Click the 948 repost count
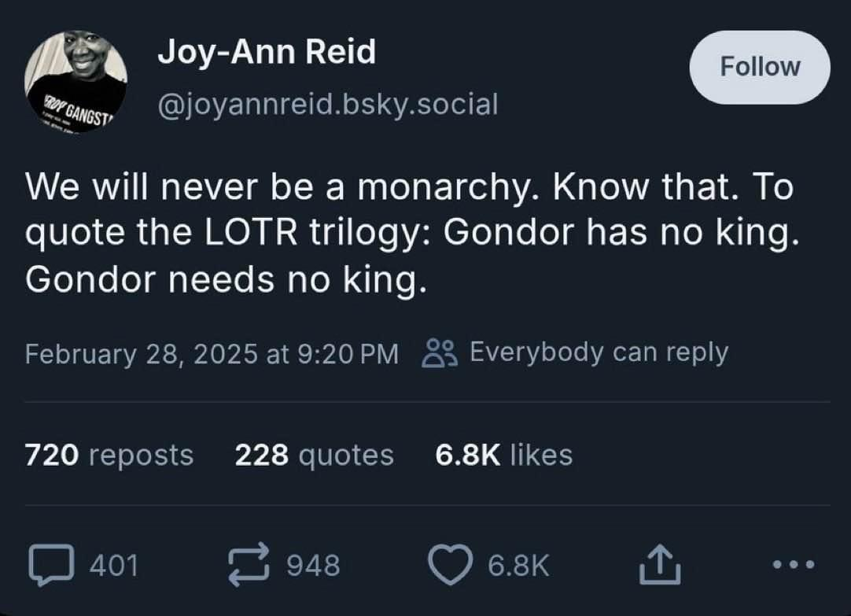This screenshot has width=851, height=616. click(x=313, y=565)
